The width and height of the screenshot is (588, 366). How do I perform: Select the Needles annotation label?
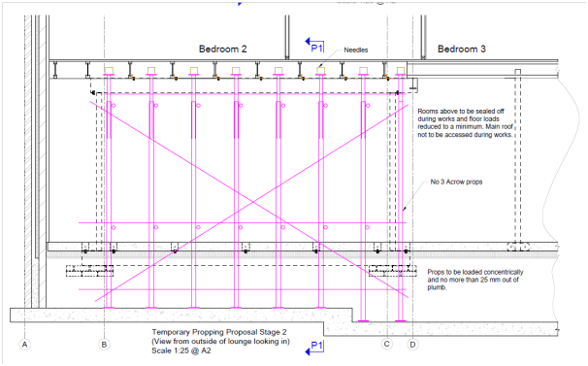[356, 50]
